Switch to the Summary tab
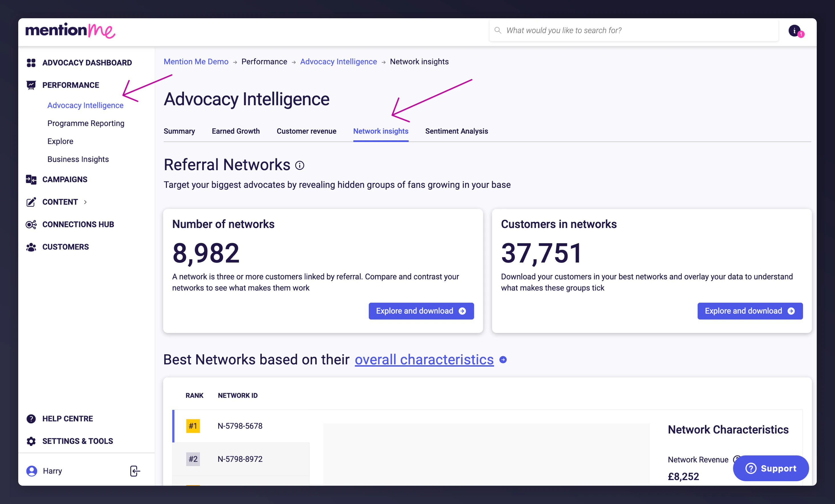Viewport: 835px width, 504px height. pyautogui.click(x=179, y=131)
